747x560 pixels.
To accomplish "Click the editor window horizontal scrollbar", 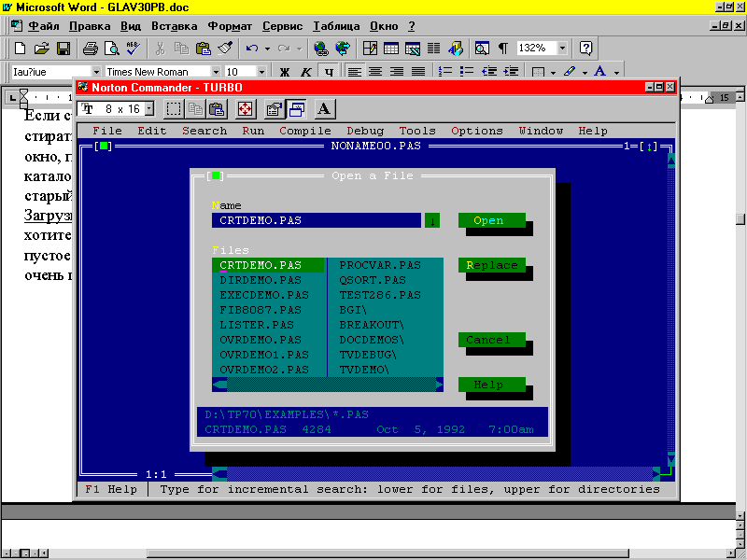I will coord(436,474).
